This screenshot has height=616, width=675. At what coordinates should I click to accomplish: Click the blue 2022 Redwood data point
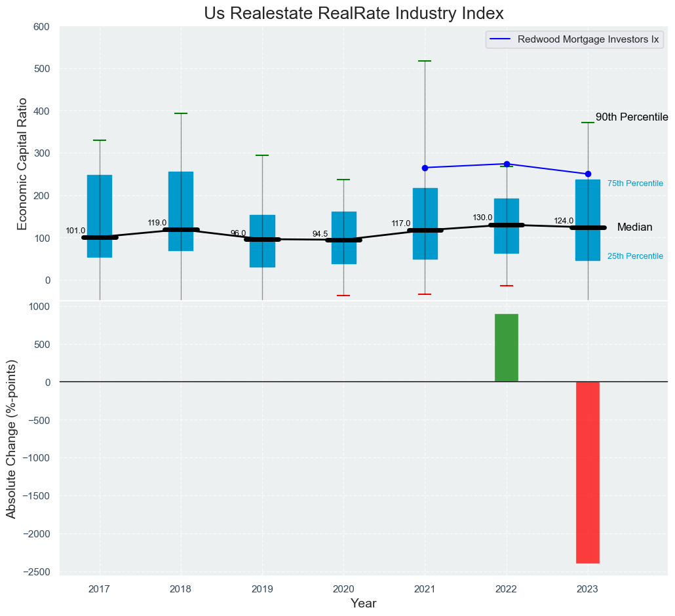click(507, 164)
